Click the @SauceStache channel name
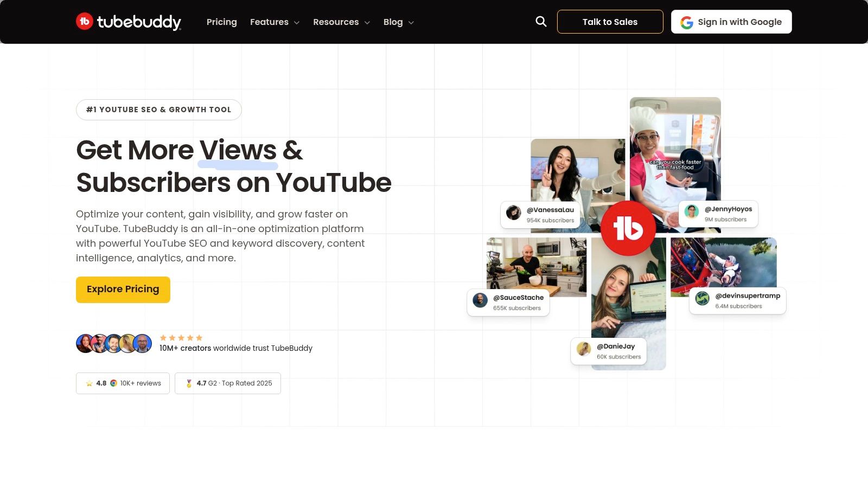 click(x=518, y=298)
